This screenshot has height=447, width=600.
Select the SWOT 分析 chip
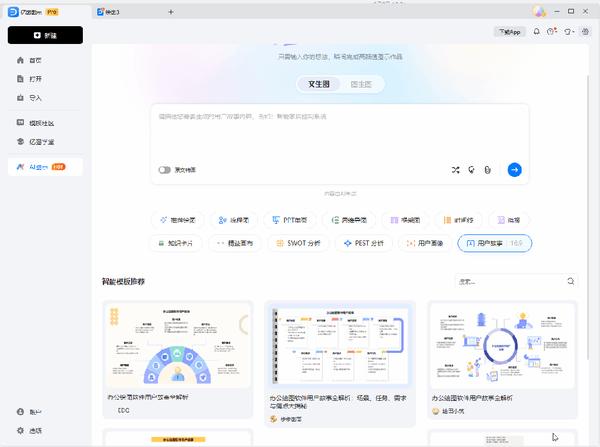pos(298,243)
